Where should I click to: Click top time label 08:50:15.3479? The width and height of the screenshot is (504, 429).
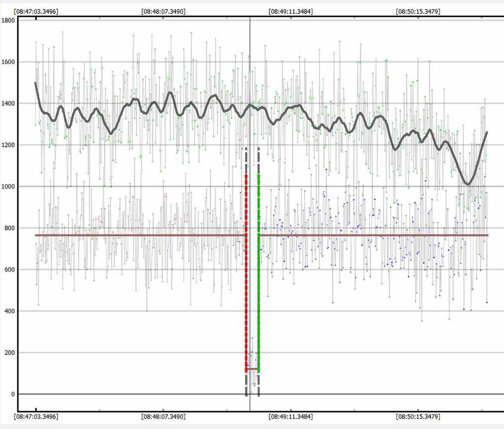pos(418,11)
